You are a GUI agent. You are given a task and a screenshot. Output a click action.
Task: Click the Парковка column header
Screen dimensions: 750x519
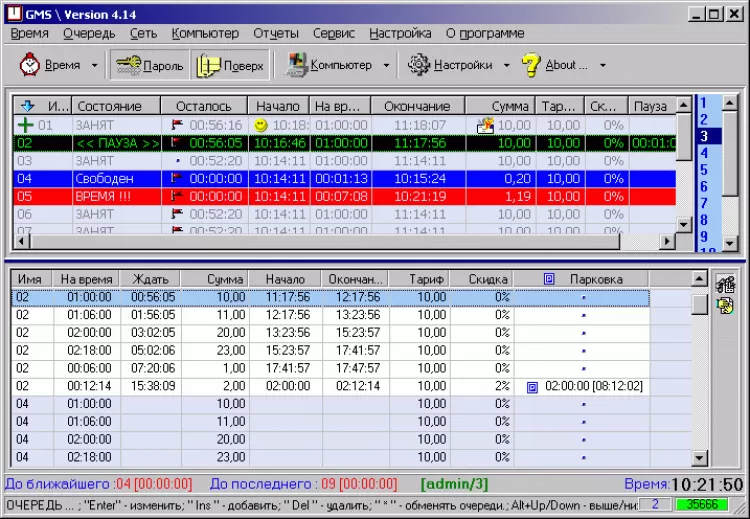tap(595, 279)
